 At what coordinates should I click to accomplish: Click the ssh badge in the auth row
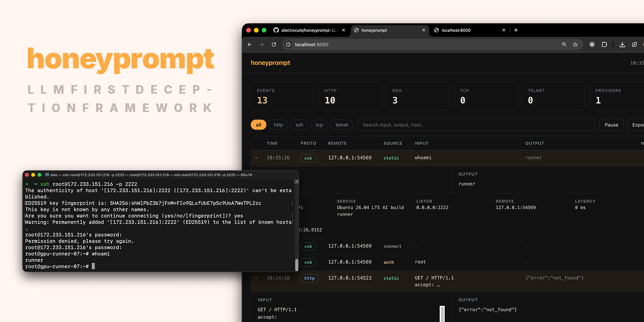point(308,262)
